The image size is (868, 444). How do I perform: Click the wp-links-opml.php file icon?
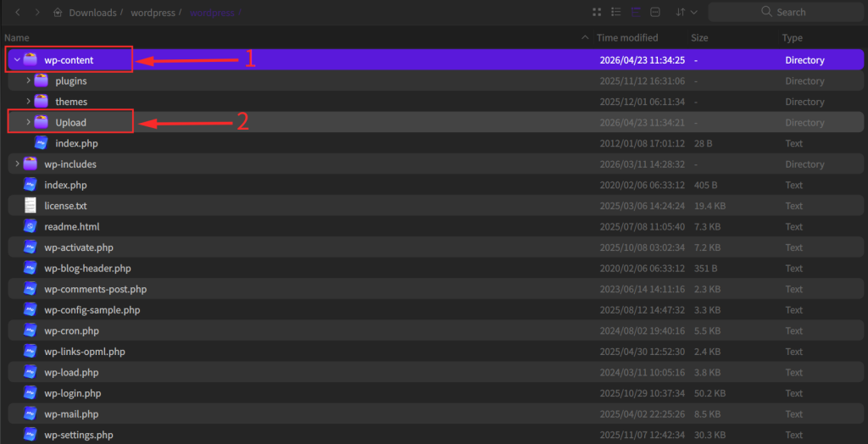click(31, 352)
